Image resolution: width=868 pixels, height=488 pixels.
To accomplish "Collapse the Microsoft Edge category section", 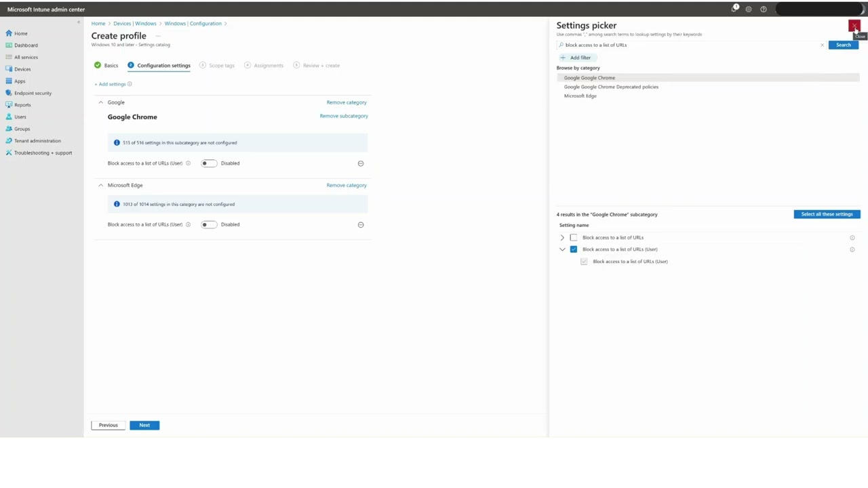I will pos(100,185).
